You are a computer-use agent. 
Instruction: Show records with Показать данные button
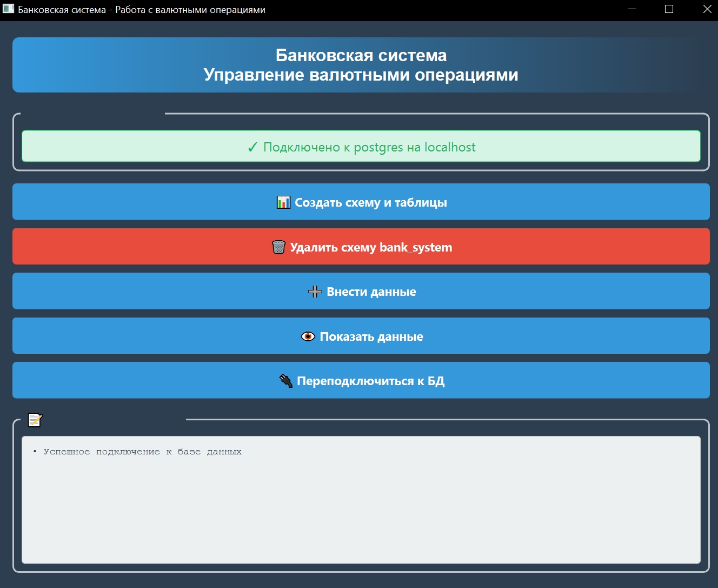361,335
